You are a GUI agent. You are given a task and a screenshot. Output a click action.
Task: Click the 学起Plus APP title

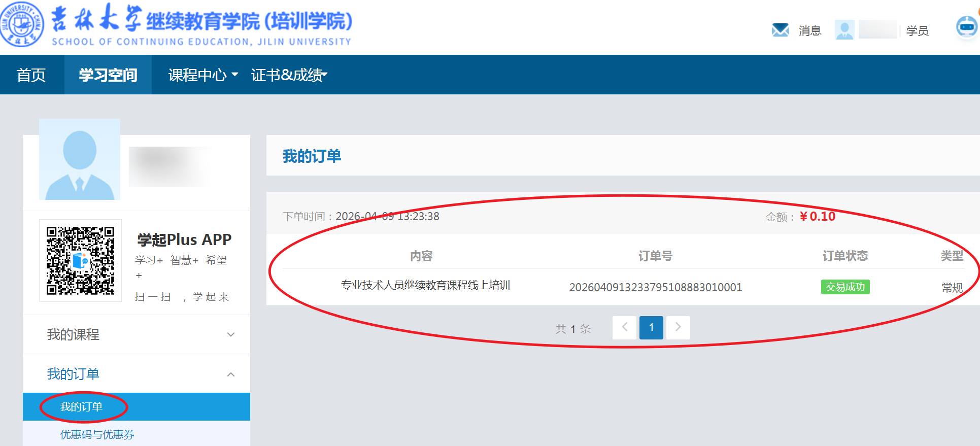click(184, 239)
